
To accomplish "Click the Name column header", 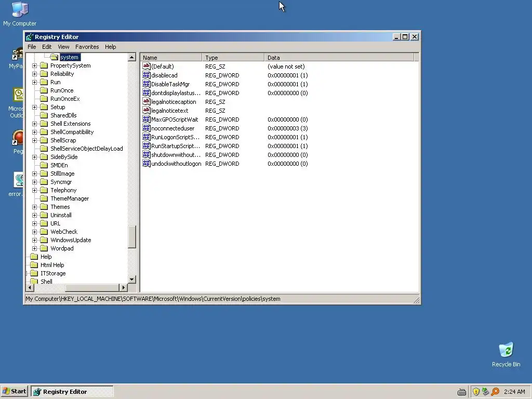I will tap(171, 57).
